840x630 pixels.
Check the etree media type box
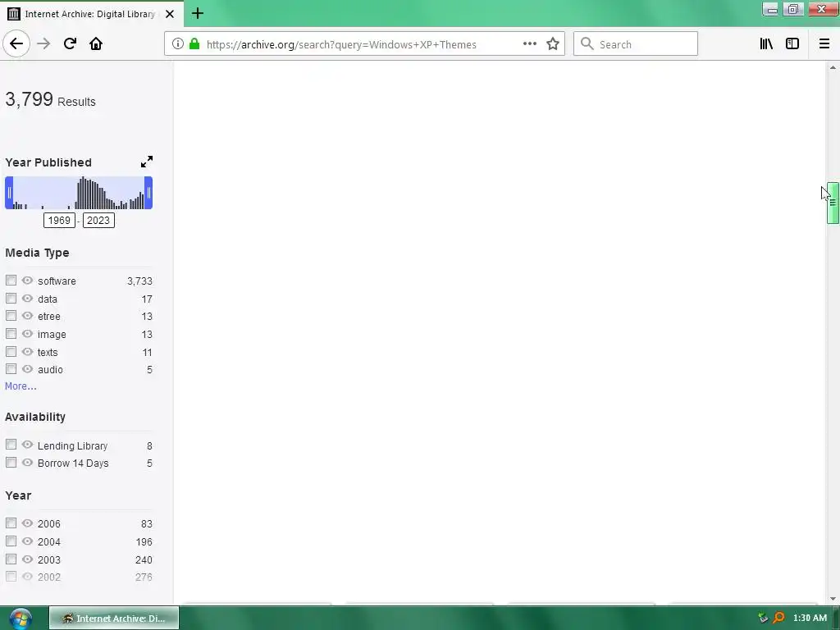pos(11,316)
